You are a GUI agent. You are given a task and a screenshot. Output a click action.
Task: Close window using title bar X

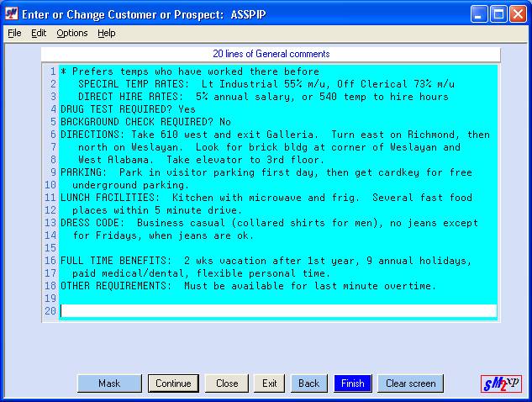pyautogui.click(x=518, y=14)
